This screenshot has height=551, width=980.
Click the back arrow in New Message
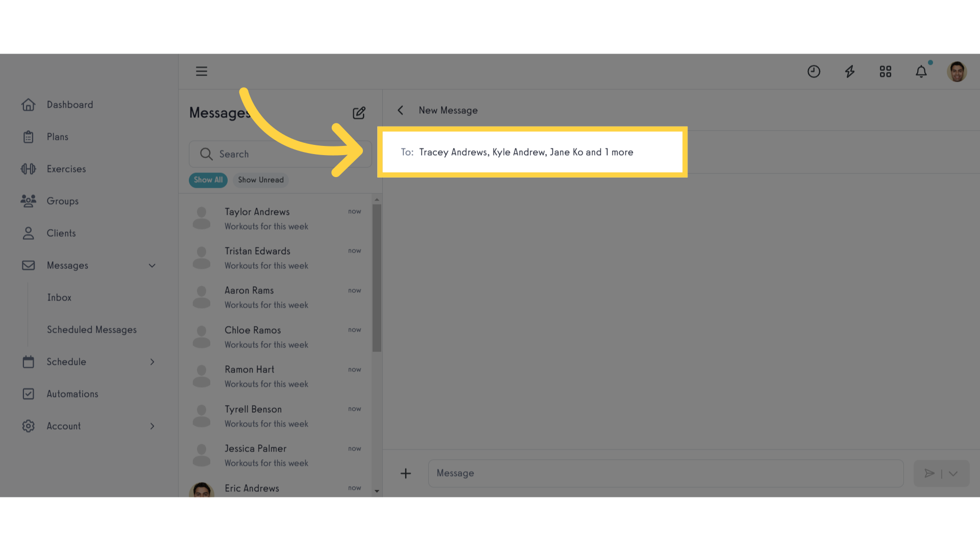pyautogui.click(x=400, y=110)
